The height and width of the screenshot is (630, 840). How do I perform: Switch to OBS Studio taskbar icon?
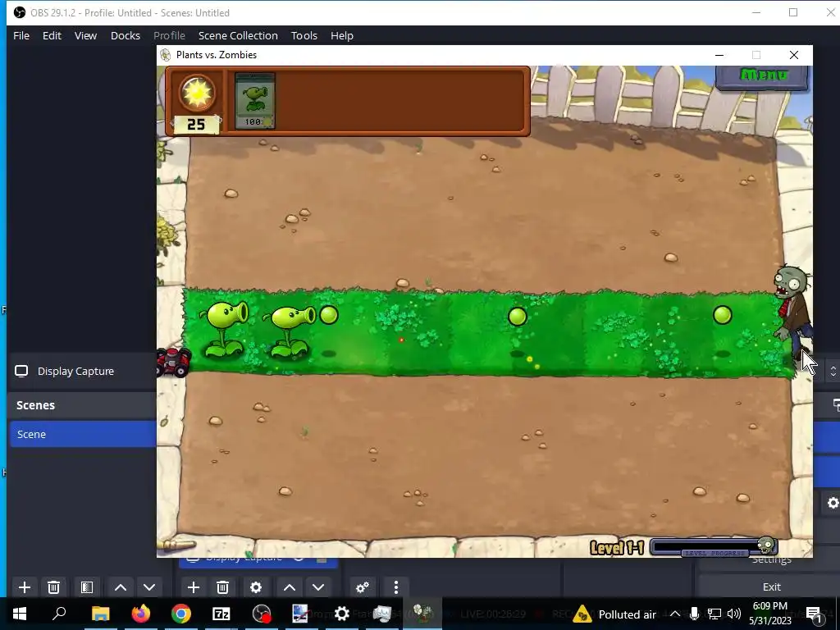tap(262, 614)
